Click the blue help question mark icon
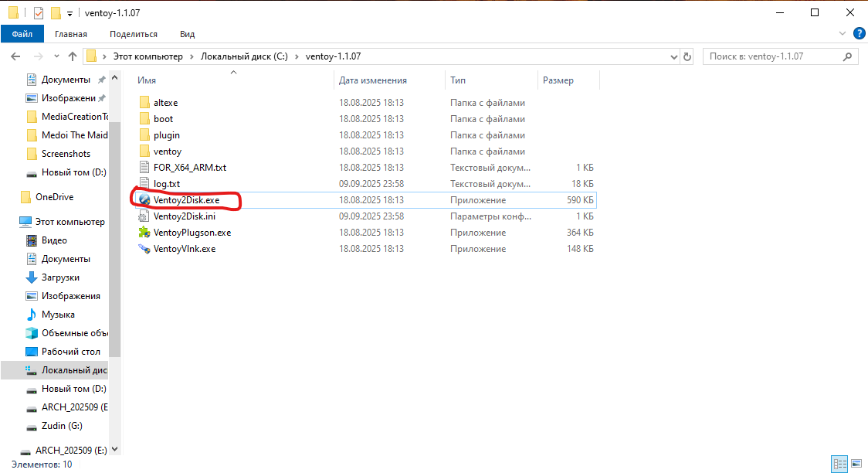The width and height of the screenshot is (868, 473). pyautogui.click(x=858, y=34)
